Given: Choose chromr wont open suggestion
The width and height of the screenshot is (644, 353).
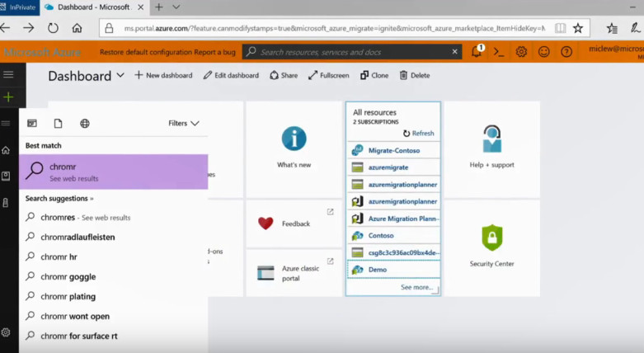Looking at the screenshot, I should pyautogui.click(x=113, y=316).
